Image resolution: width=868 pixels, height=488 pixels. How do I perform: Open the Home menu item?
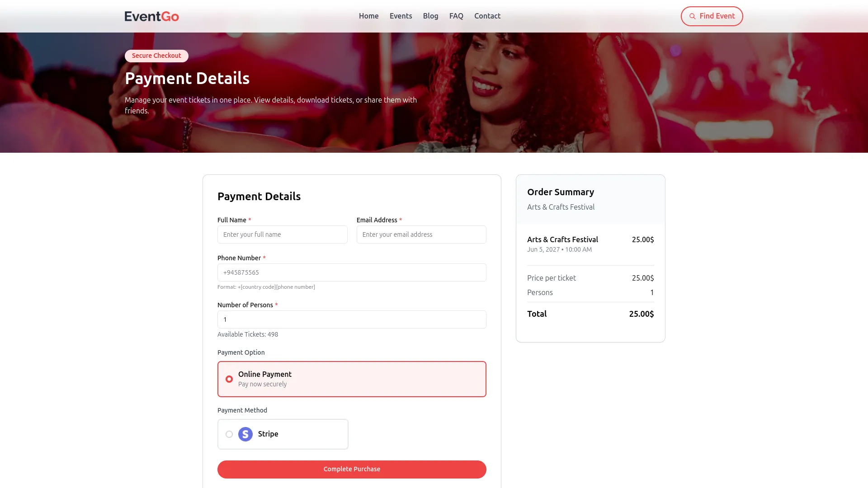point(369,16)
